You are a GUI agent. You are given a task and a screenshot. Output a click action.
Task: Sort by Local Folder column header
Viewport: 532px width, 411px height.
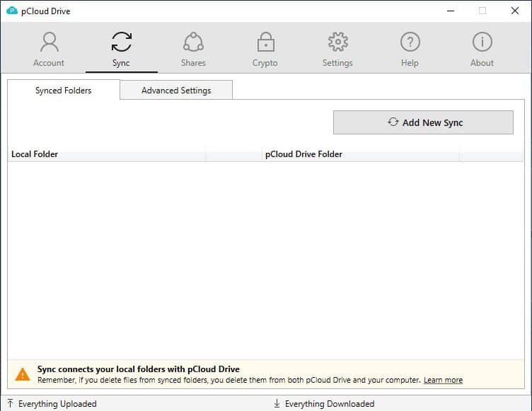pos(106,154)
